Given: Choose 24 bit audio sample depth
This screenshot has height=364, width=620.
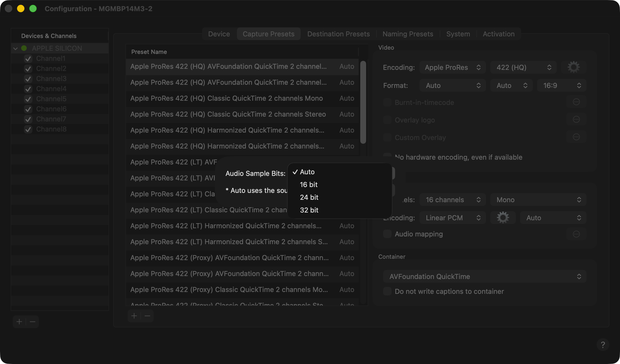Looking at the screenshot, I should [x=340, y=197].
